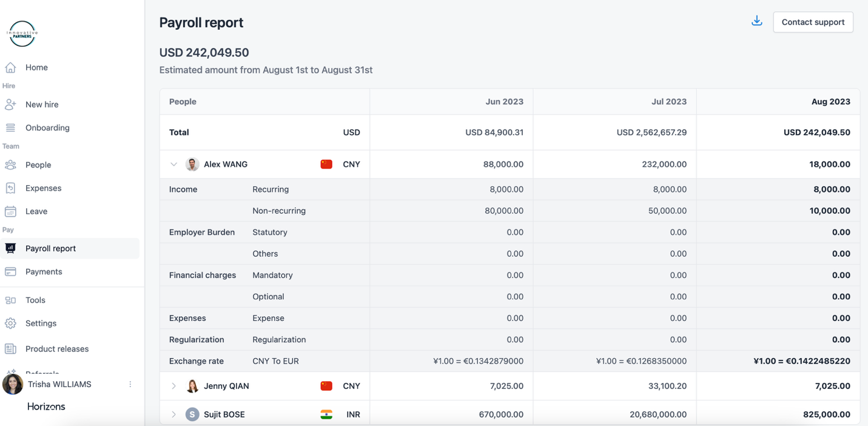Viewport: 868px width, 426px height.
Task: Open the Product releases page
Action: click(x=57, y=349)
